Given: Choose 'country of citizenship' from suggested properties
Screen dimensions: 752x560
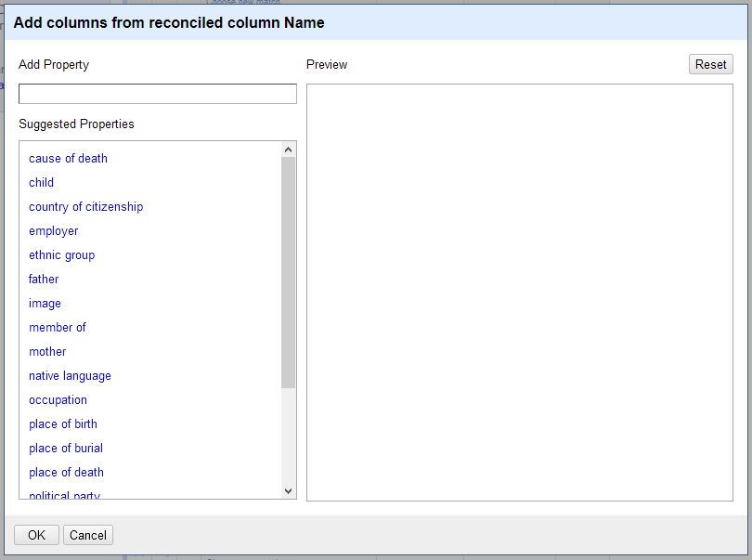Looking at the screenshot, I should (x=85, y=206).
